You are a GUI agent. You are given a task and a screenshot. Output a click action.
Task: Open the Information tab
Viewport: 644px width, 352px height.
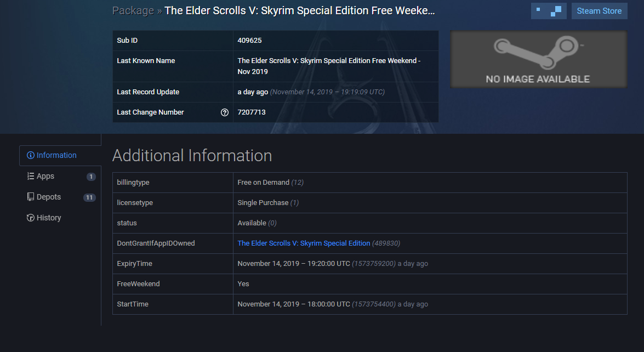pyautogui.click(x=60, y=155)
